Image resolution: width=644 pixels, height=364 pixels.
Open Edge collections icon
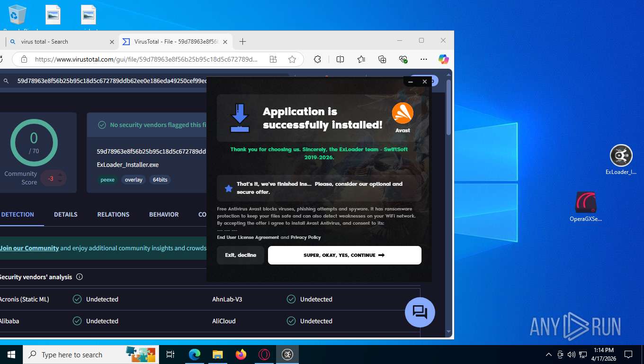point(382,59)
